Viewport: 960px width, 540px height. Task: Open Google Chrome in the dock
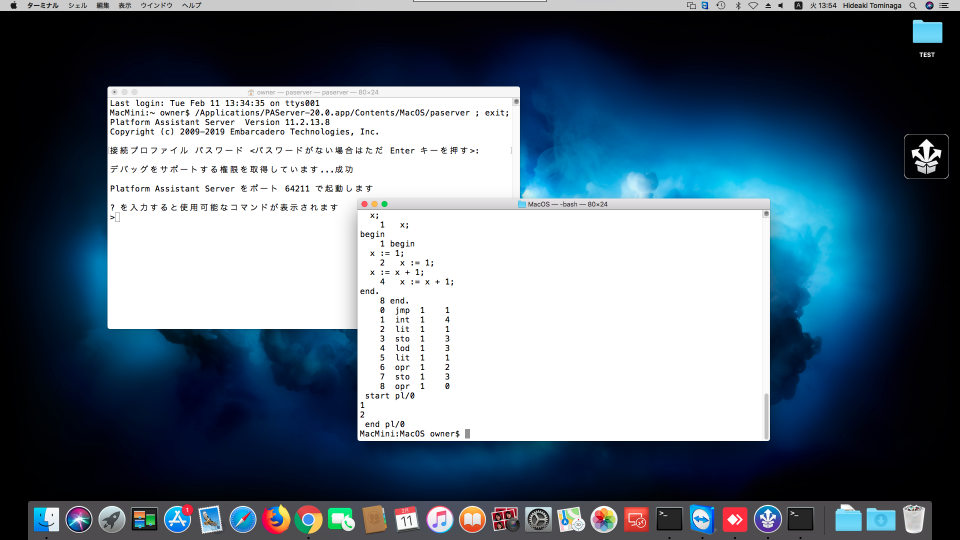pos(308,519)
